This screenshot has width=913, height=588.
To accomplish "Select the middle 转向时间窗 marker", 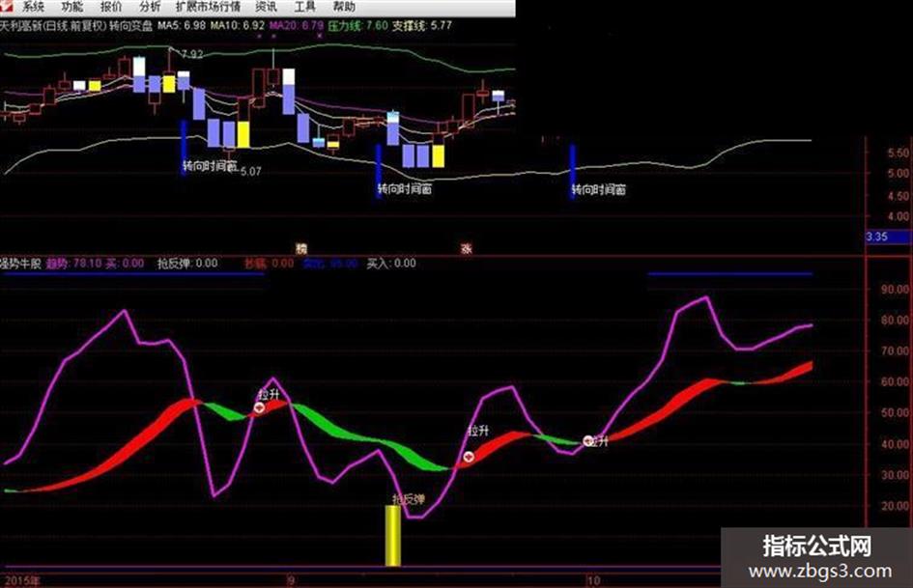I will pyautogui.click(x=405, y=188).
